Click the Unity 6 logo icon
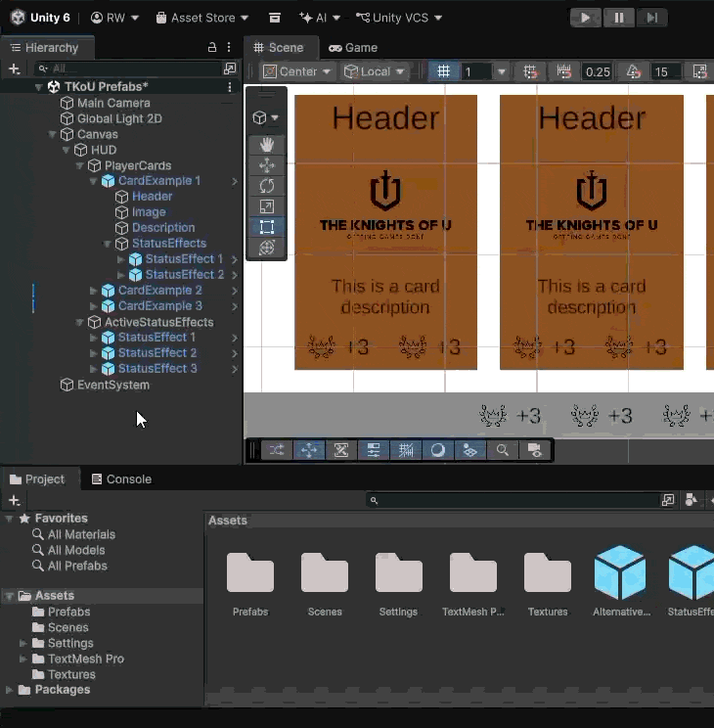Viewport: 714px width, 728px height. (19, 18)
